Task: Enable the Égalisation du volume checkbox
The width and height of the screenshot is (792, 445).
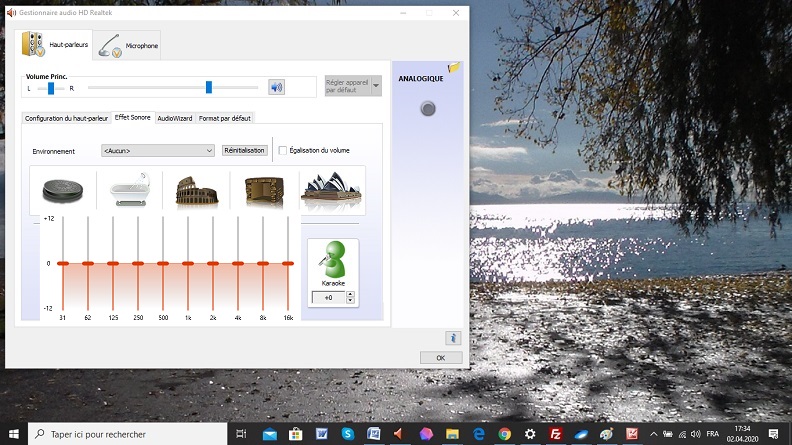Action: (x=282, y=151)
